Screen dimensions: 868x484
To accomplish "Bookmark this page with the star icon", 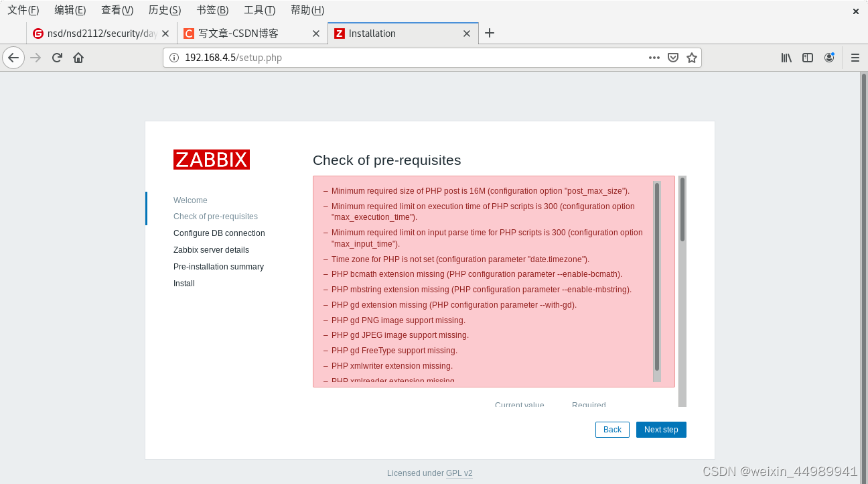I will tap(692, 58).
